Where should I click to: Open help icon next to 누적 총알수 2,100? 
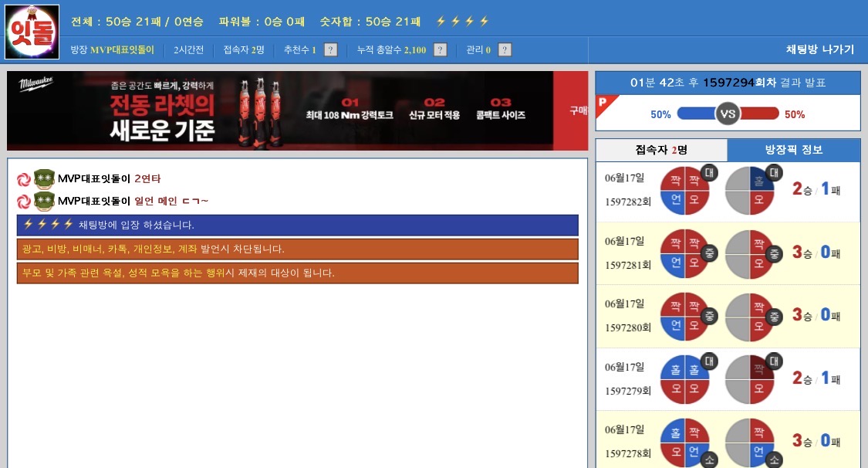tap(440, 50)
